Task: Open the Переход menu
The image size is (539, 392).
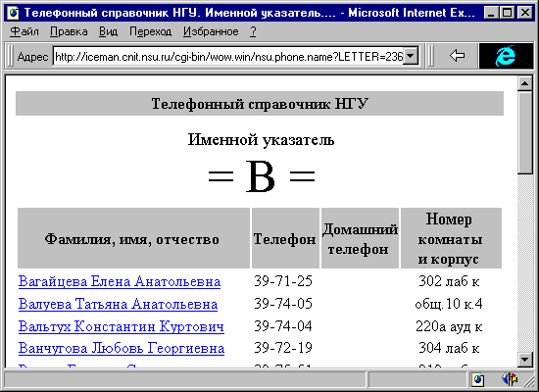Action: [150, 31]
